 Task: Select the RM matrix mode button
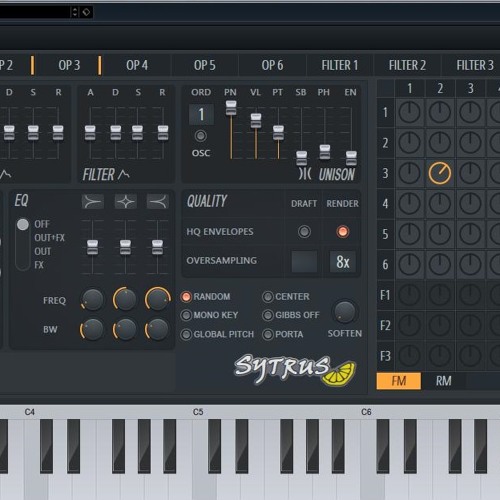443,381
